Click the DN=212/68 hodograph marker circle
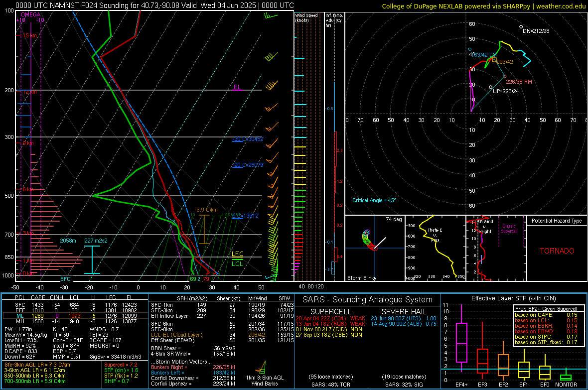Screen dimensions: 588x390 click(521, 26)
